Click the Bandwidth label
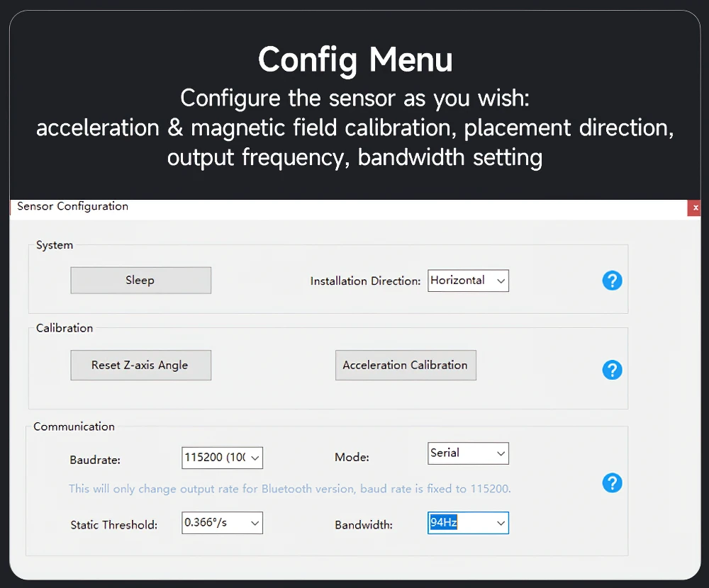709x588 pixels. 364,525
